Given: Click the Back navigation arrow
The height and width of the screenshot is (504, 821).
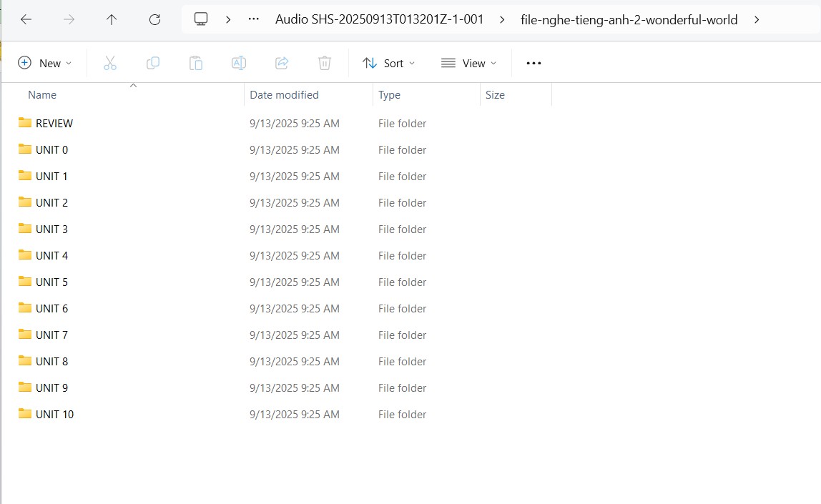Looking at the screenshot, I should click(x=26, y=20).
